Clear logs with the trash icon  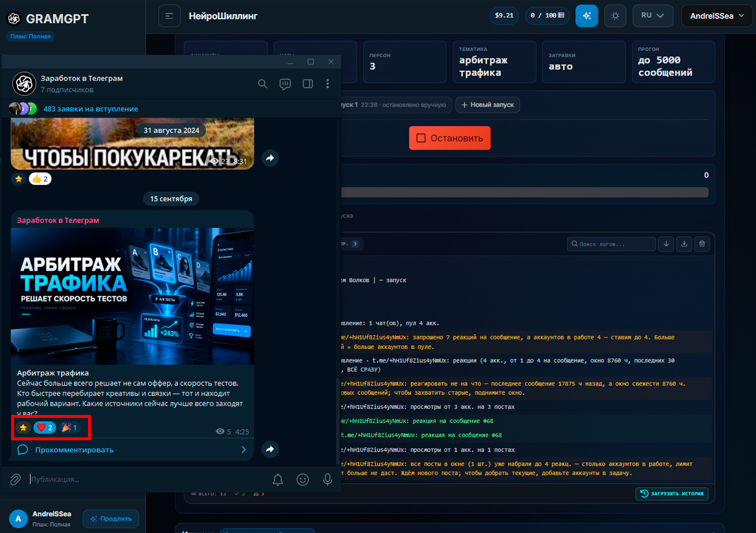[702, 244]
